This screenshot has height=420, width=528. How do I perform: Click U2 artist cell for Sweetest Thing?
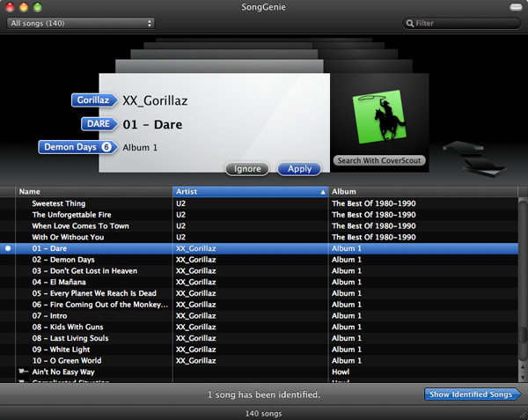click(x=250, y=203)
